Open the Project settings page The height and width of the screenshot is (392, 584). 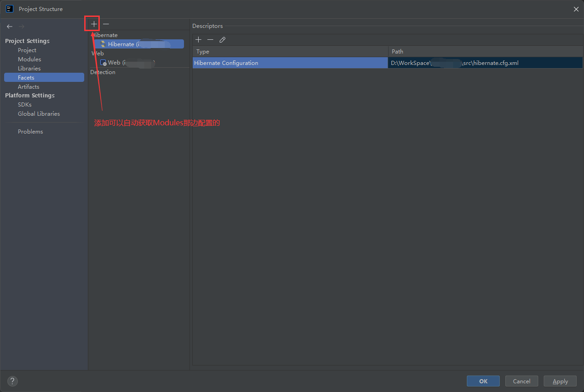tap(27, 50)
